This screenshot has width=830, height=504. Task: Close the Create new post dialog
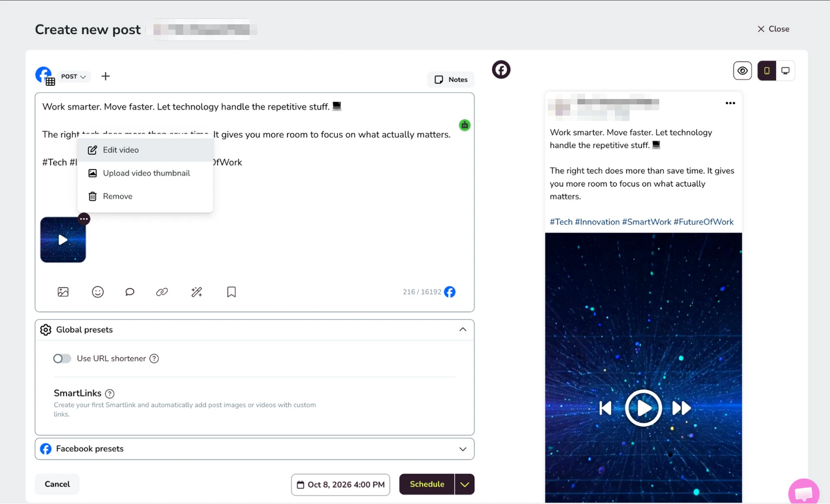(773, 29)
